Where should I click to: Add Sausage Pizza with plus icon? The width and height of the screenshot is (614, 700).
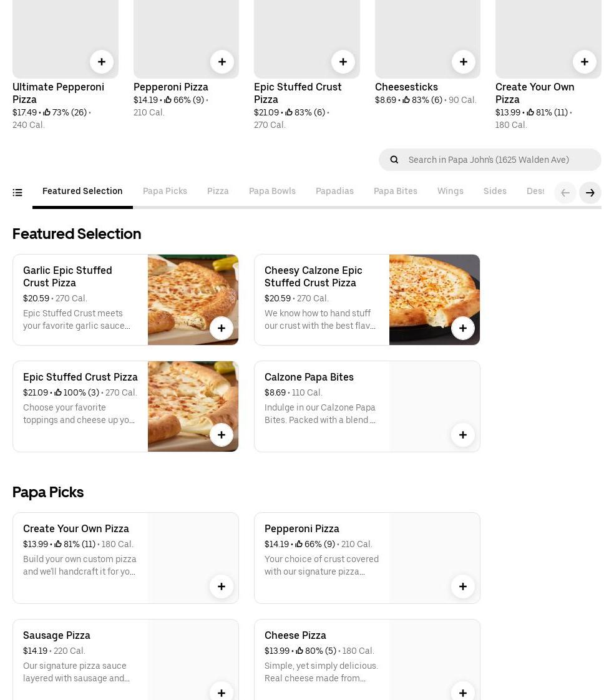point(221,693)
